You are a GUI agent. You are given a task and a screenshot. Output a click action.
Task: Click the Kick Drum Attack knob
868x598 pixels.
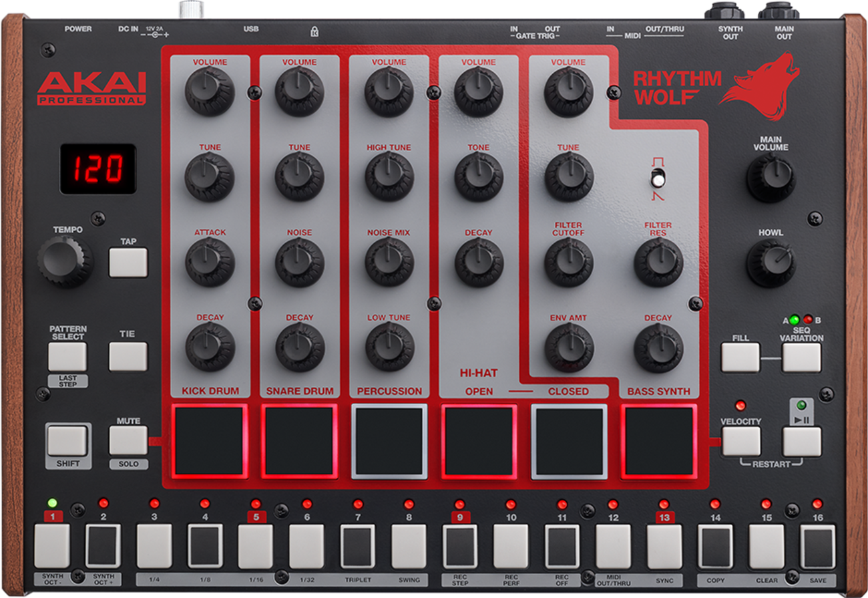(x=210, y=262)
